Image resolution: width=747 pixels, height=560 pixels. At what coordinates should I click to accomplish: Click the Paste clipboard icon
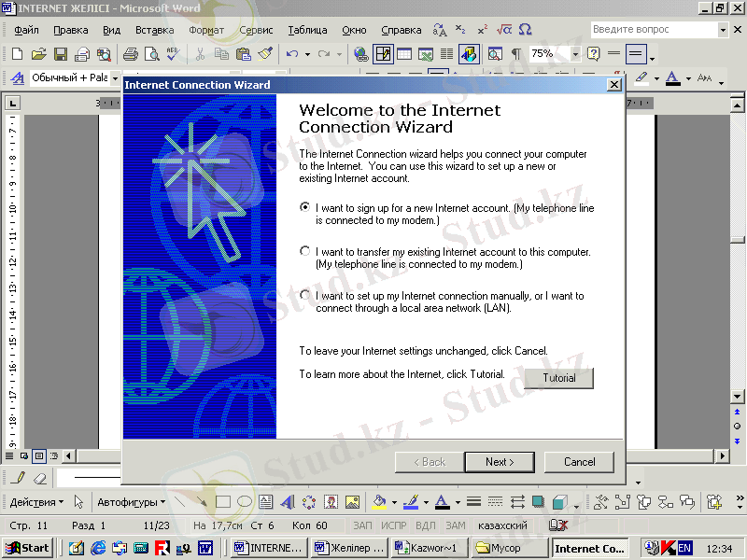244,54
